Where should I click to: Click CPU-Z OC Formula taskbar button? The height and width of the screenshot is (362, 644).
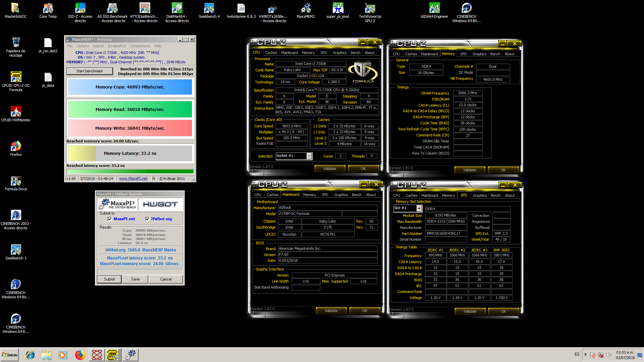(x=113, y=355)
